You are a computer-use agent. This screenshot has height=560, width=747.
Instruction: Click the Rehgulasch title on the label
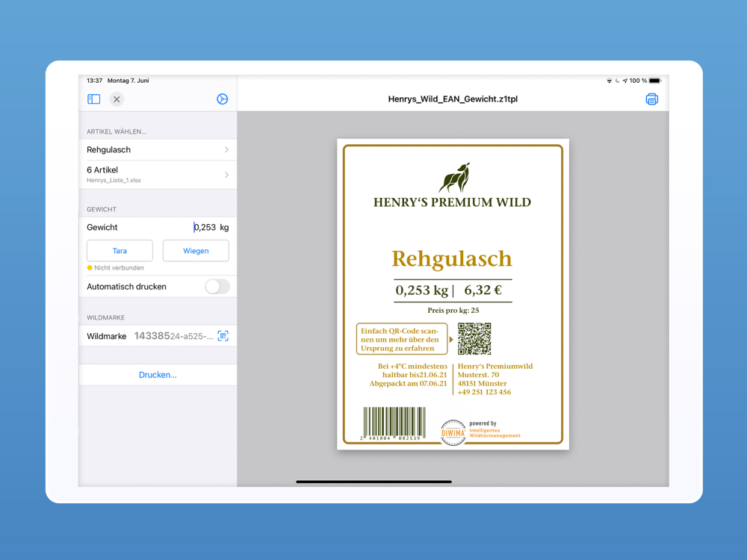pyautogui.click(x=452, y=258)
